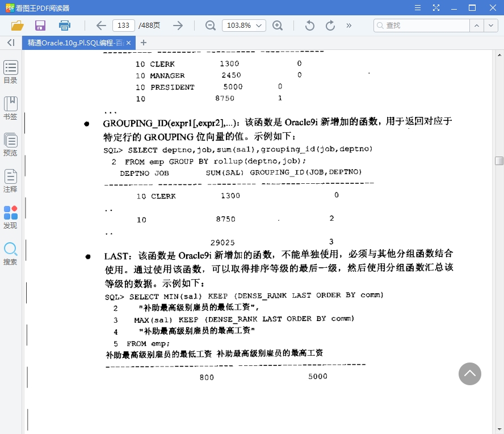Zoom out with the minus magnifier
The image size is (504, 434).
[211, 26]
